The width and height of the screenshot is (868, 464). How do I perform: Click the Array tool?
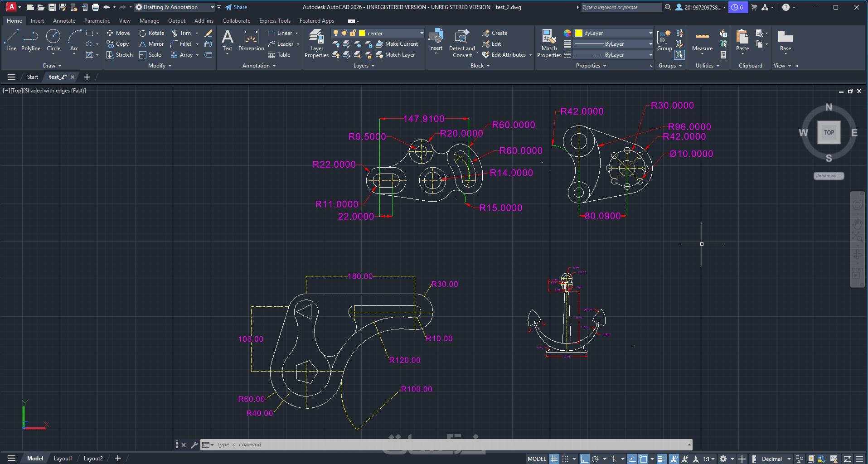point(182,55)
